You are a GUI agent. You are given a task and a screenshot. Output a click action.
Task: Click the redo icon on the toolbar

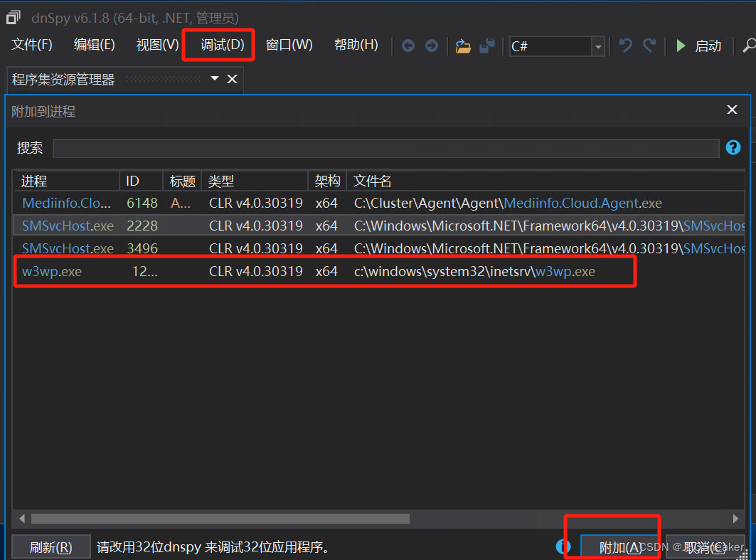coord(649,45)
